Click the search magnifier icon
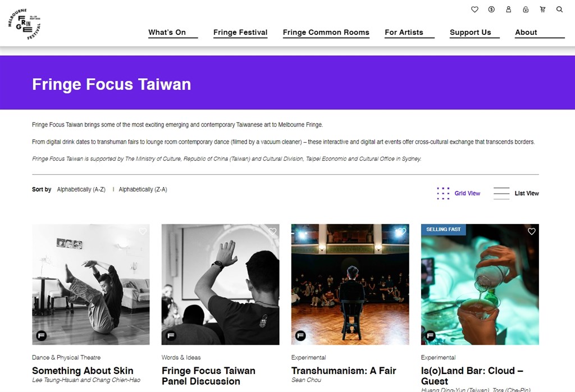Image resolution: width=575 pixels, height=392 pixels. click(x=559, y=10)
